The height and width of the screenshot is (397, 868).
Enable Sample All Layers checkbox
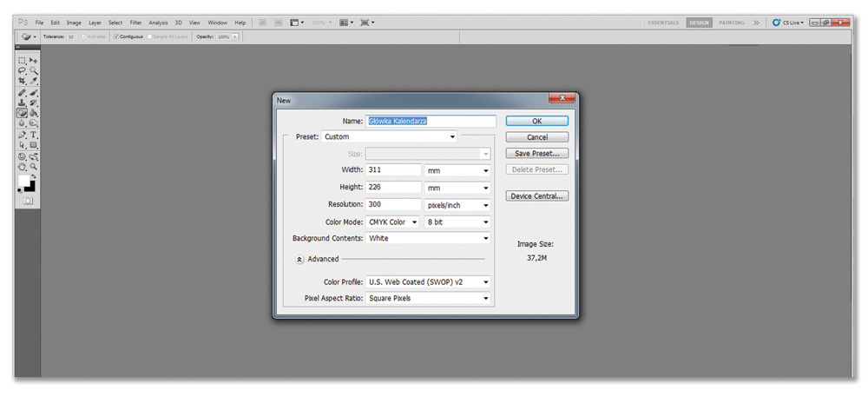point(149,36)
